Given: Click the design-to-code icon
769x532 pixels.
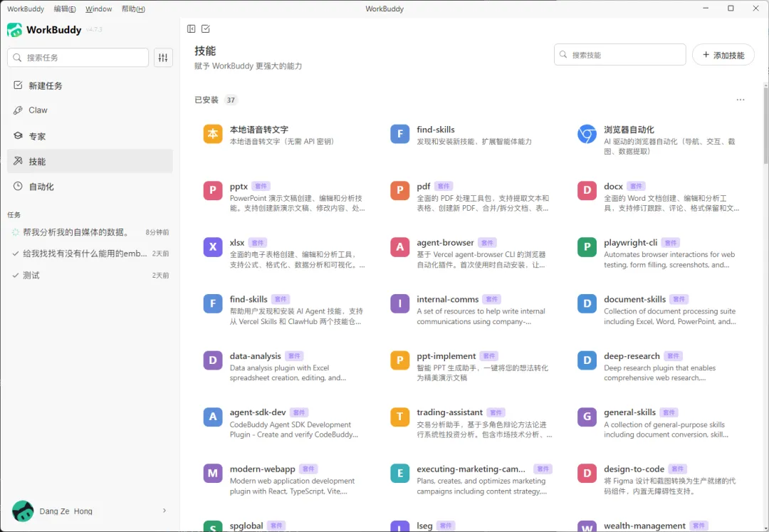Looking at the screenshot, I should pos(587,473).
